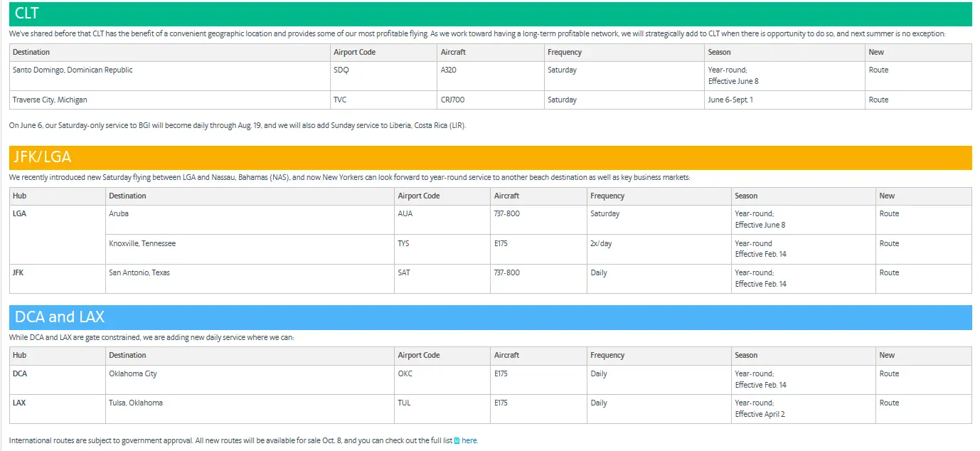This screenshot has width=980, height=451.
Task: Click the orange JFK/LGA section banner
Action: tap(490, 157)
